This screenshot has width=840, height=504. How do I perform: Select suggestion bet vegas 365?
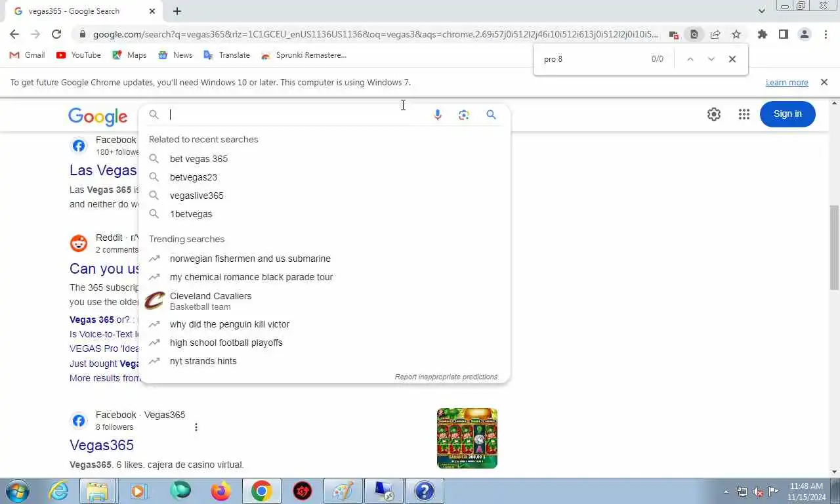[x=324, y=159]
